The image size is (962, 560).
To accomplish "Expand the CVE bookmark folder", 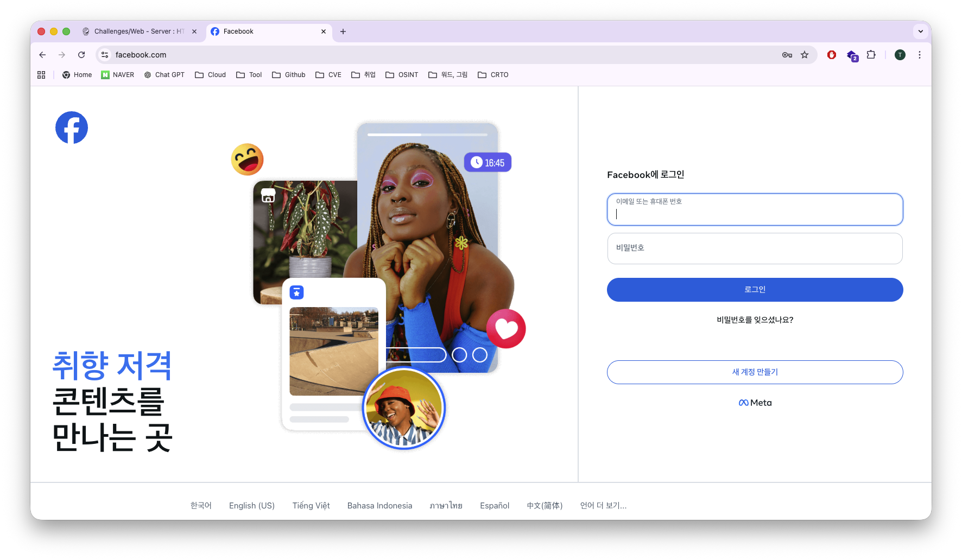I will [328, 75].
